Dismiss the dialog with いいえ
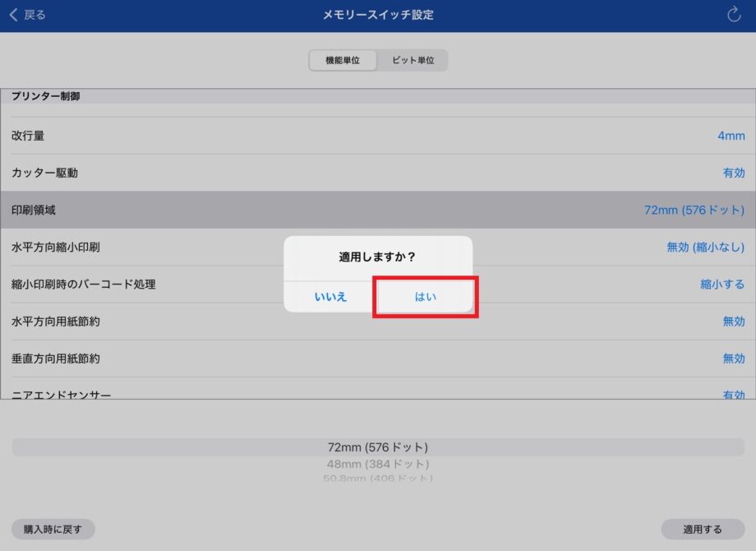 (330, 297)
